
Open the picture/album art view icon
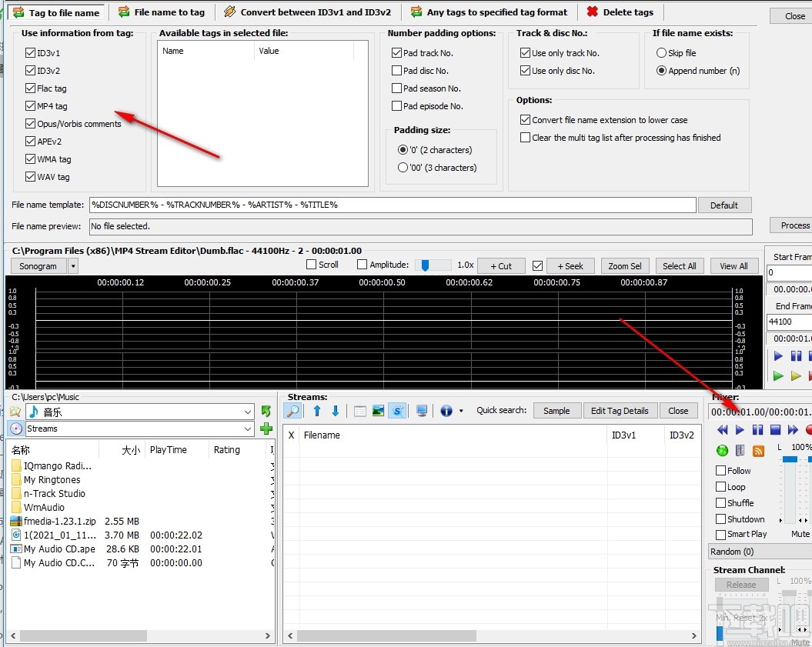click(378, 410)
